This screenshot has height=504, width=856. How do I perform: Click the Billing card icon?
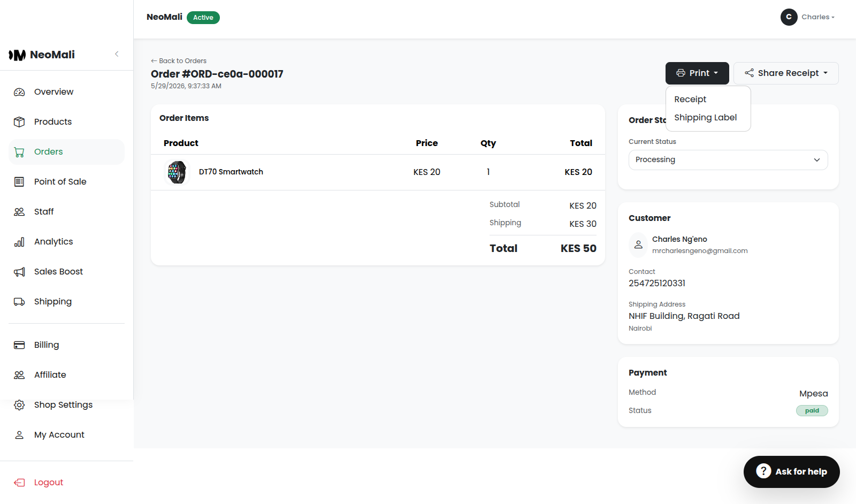(x=19, y=345)
